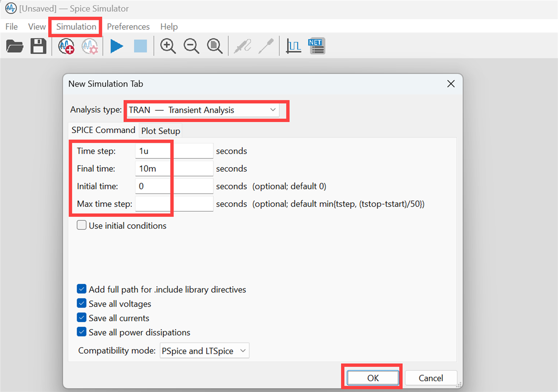This screenshot has height=392, width=558.
Task: Open the user-defined signals waveform icon
Action: (x=293, y=46)
